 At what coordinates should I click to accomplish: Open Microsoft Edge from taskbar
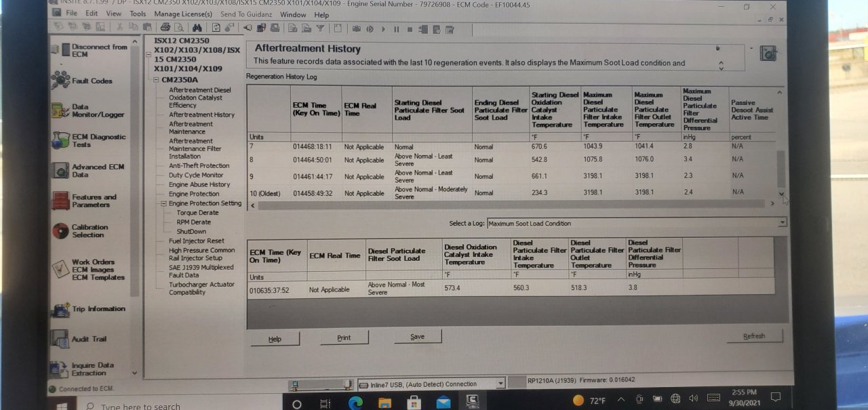click(x=355, y=403)
